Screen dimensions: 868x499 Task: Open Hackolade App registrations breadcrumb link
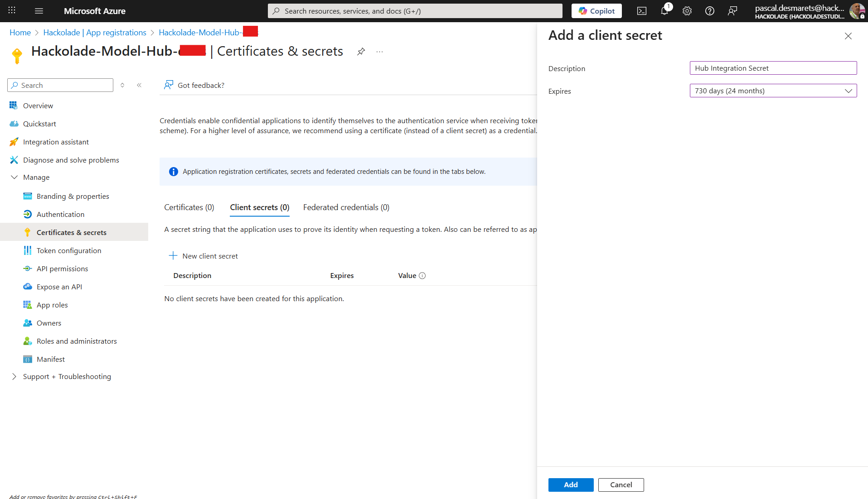(94, 32)
